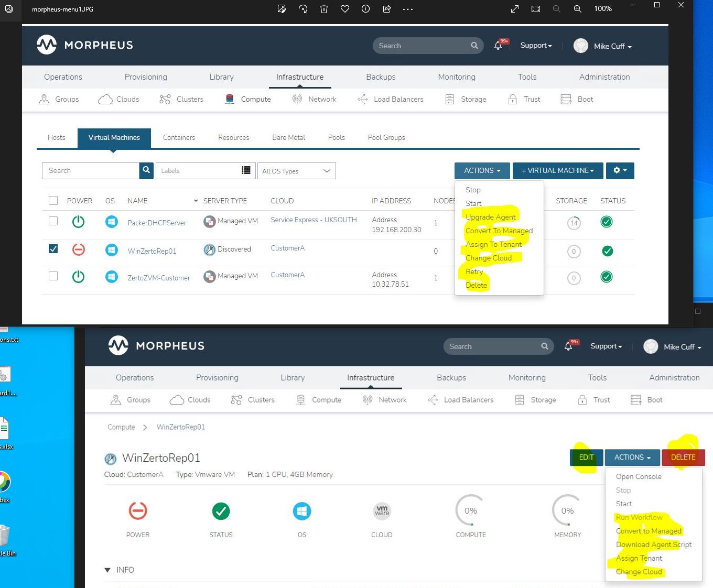The image size is (713, 588).
Task: Switch to the Containers tab
Action: coord(179,137)
